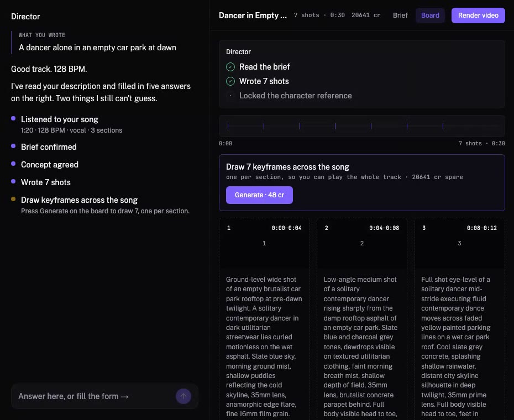This screenshot has width=514, height=420.
Task: Click the WHAT YOU WROTE label
Action: click(41, 35)
